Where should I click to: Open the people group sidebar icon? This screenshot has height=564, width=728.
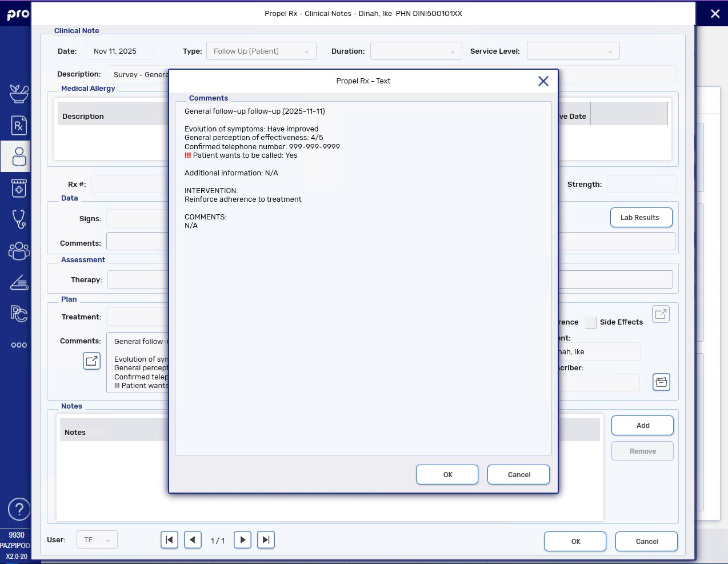(19, 250)
